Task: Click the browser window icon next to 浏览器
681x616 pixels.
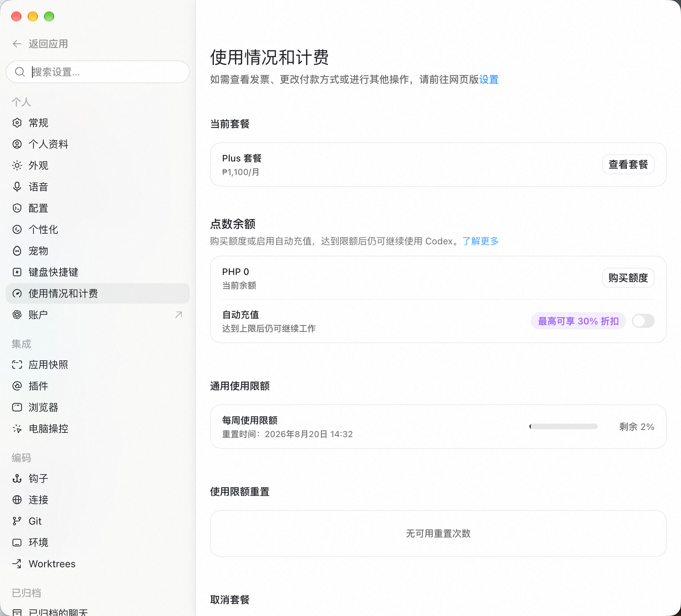Action: [x=17, y=407]
